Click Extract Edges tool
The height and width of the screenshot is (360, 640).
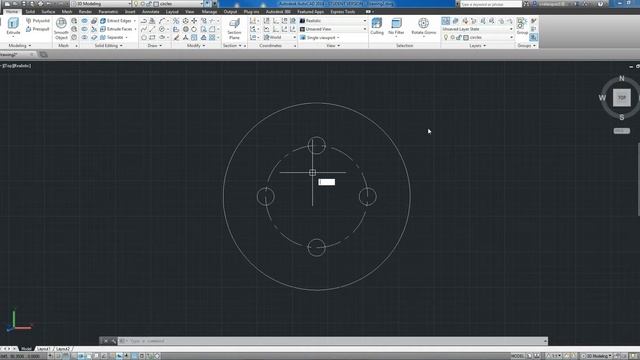click(118, 20)
